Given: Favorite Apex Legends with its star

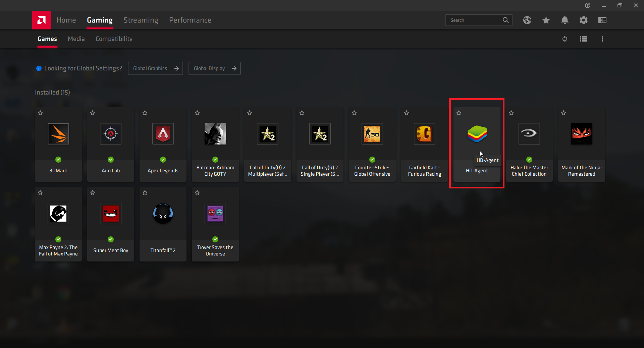Looking at the screenshot, I should point(145,113).
